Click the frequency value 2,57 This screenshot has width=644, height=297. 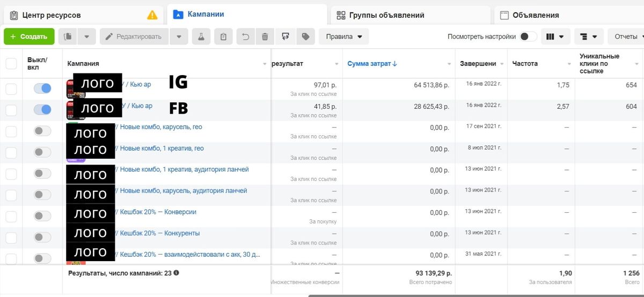click(563, 107)
